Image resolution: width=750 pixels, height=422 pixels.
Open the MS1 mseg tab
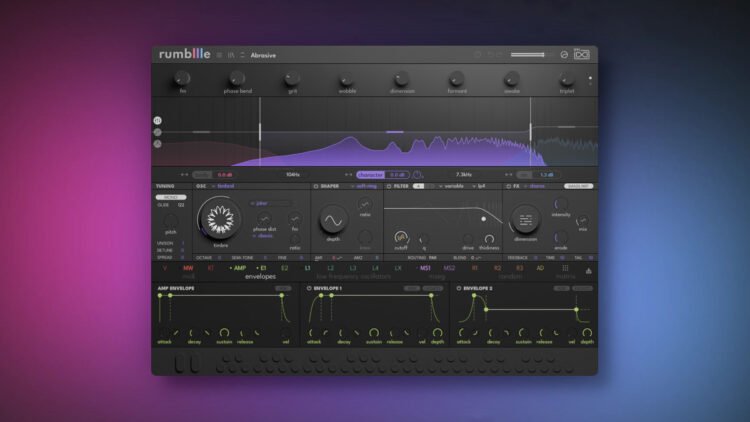point(424,268)
